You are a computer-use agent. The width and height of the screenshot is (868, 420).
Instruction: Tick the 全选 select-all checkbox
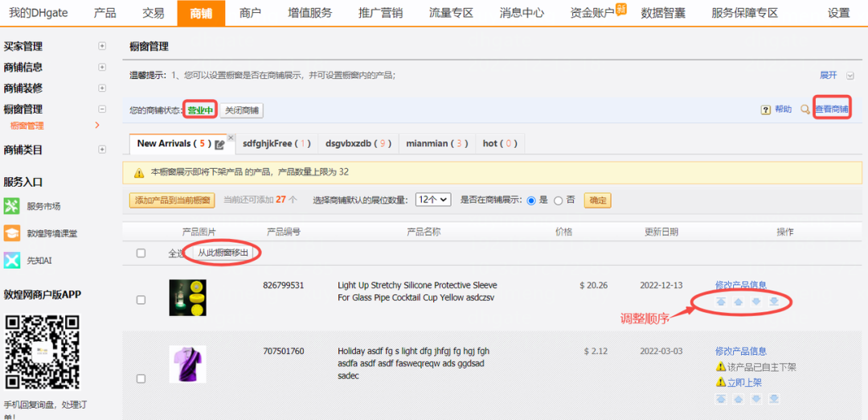point(141,253)
